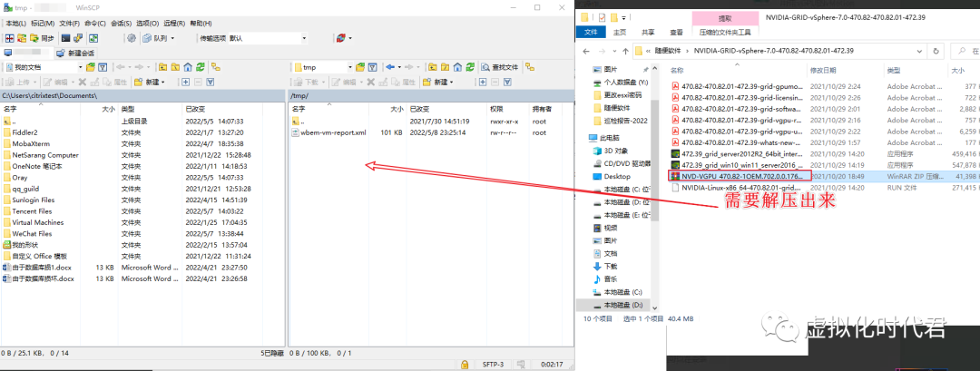980x371 pixels.
Task: Click filter icon beside tmp dropdown
Action: pyautogui.click(x=373, y=67)
